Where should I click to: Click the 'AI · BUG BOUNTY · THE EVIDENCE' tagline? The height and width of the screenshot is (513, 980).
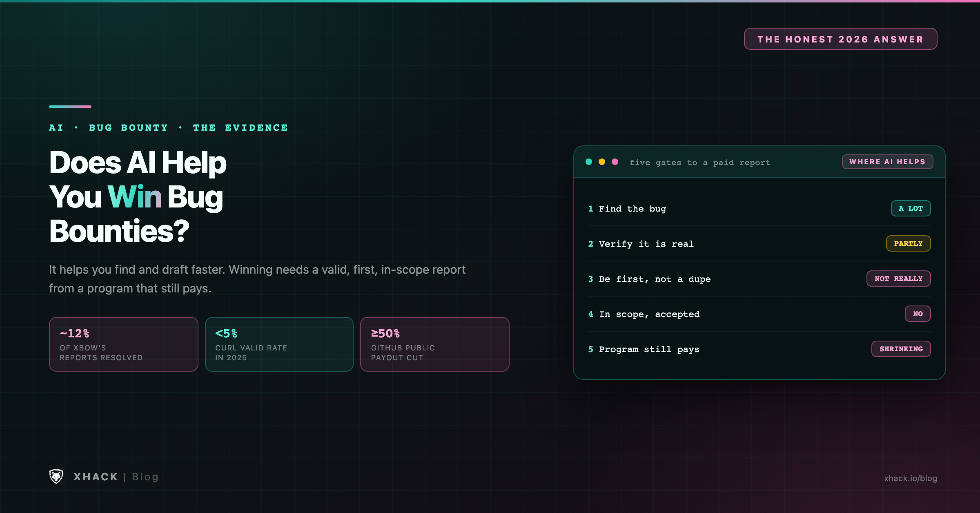coord(168,127)
